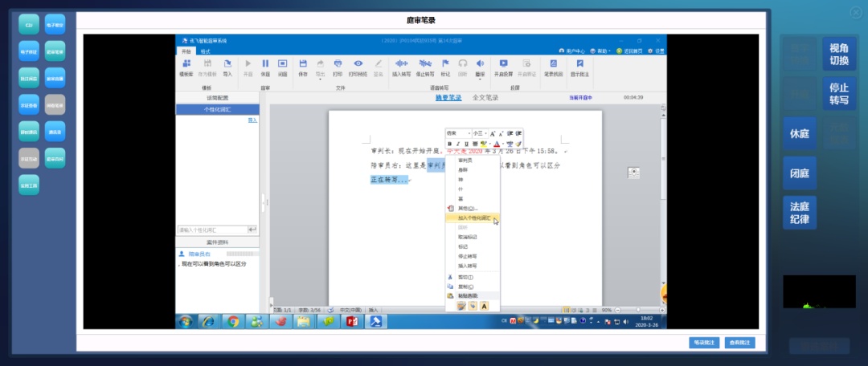Choose 其他(O)... in the context menu
The height and width of the screenshot is (366, 868).
coord(473,209)
